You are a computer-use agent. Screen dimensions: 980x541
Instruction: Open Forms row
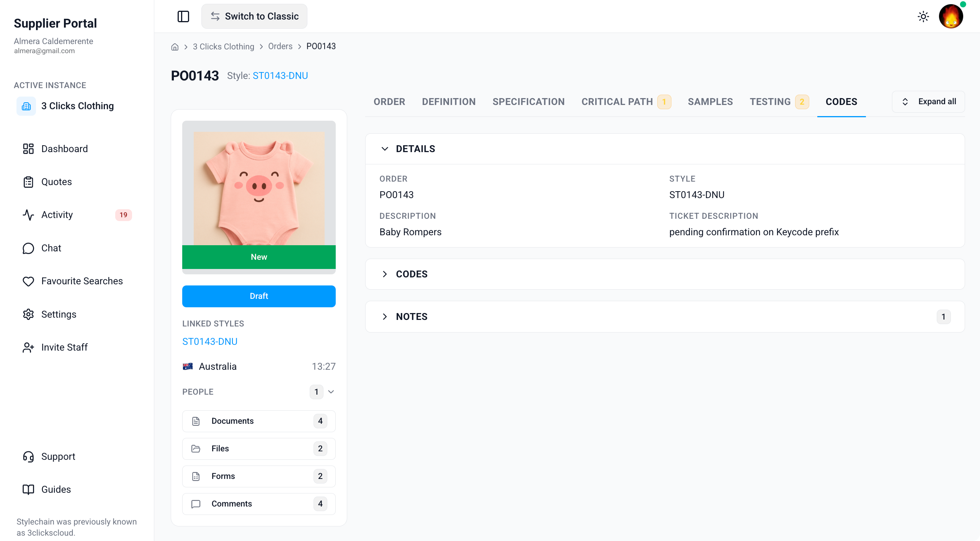pos(259,476)
